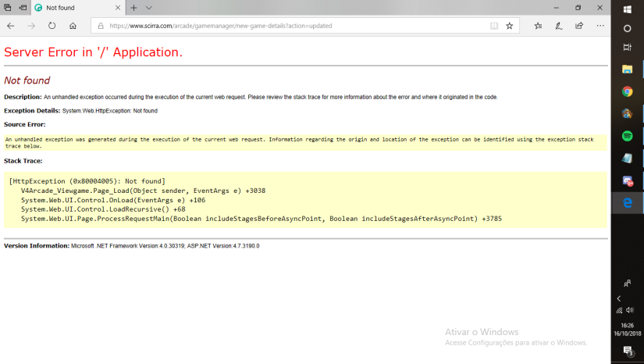Click the site lock icon in address bar
This screenshot has width=644, height=364.
(101, 26)
